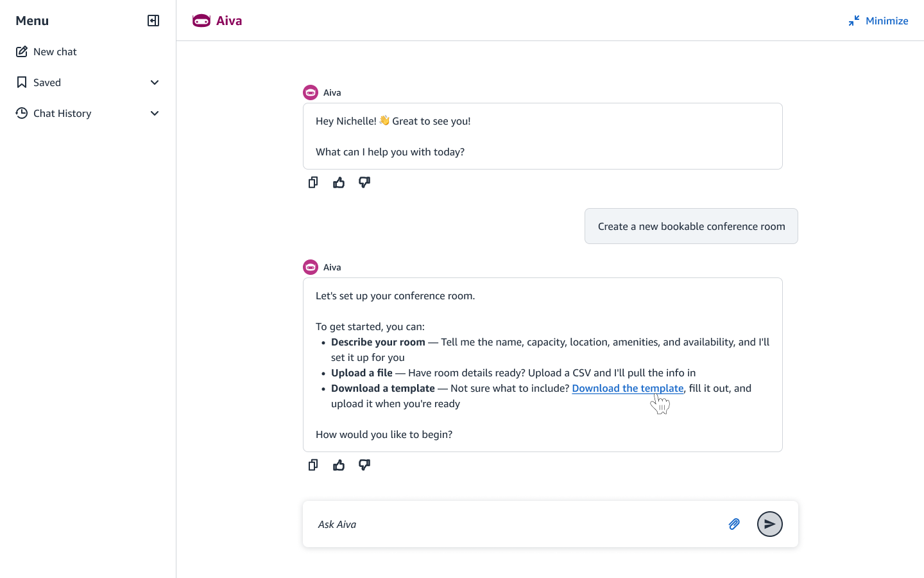Focus the Ask Aiva input field

click(513, 524)
